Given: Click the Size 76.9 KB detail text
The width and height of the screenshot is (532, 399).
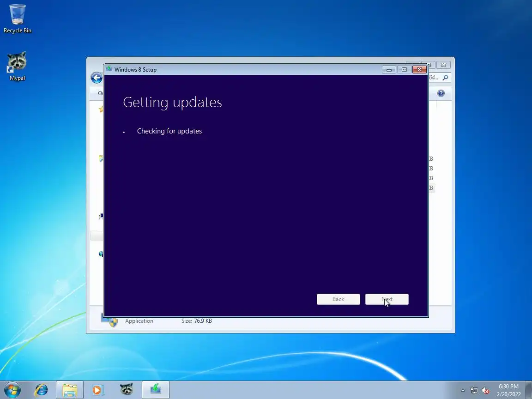Looking at the screenshot, I should coord(196,321).
